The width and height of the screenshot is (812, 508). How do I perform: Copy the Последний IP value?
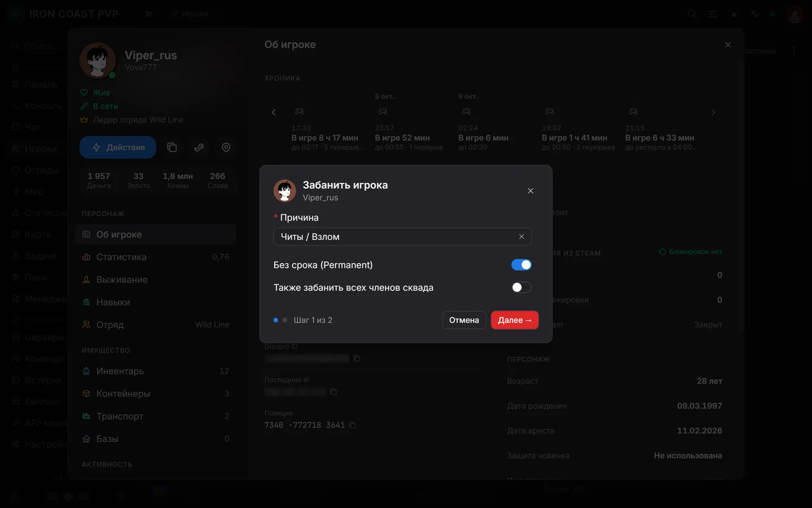coord(333,392)
